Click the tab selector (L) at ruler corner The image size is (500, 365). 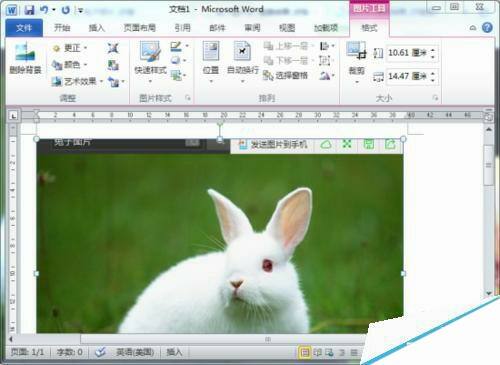[x=13, y=116]
